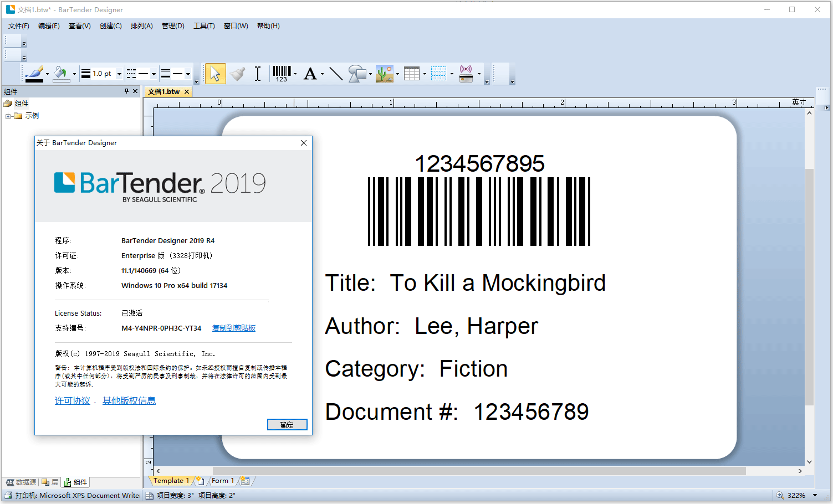Add new template with page icon

200,481
